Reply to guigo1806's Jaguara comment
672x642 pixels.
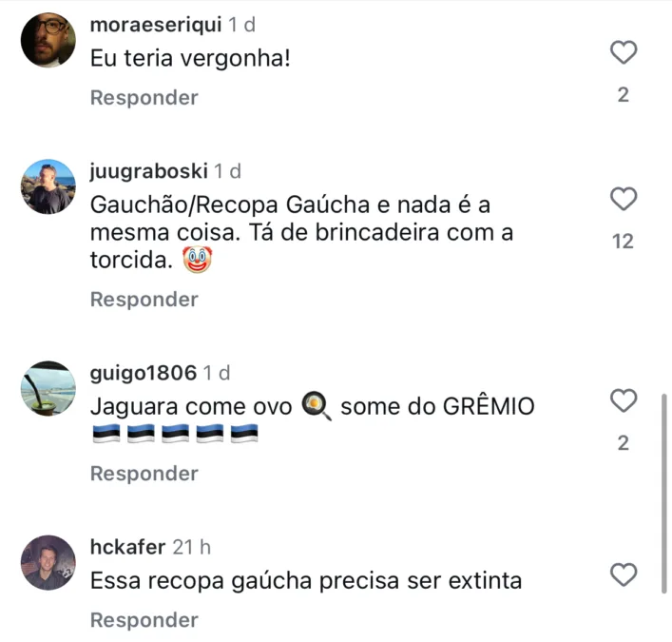pyautogui.click(x=144, y=474)
